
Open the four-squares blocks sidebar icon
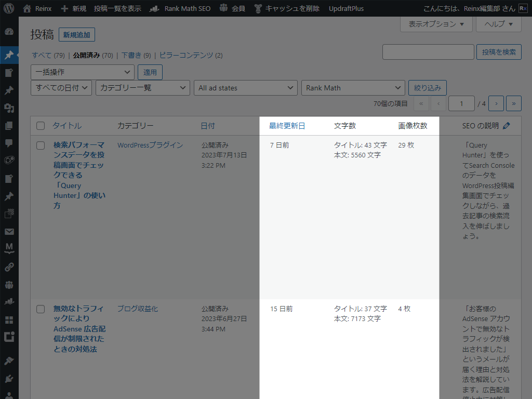9,320
